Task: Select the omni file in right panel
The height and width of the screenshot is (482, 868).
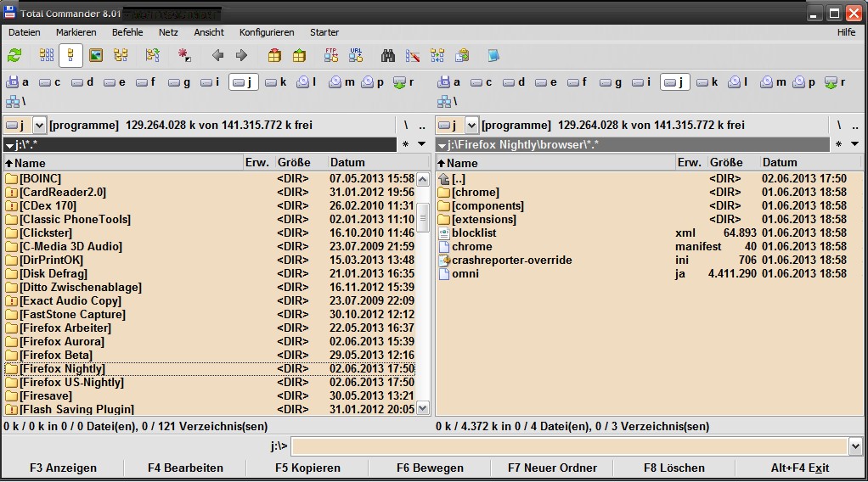Action: 465,273
